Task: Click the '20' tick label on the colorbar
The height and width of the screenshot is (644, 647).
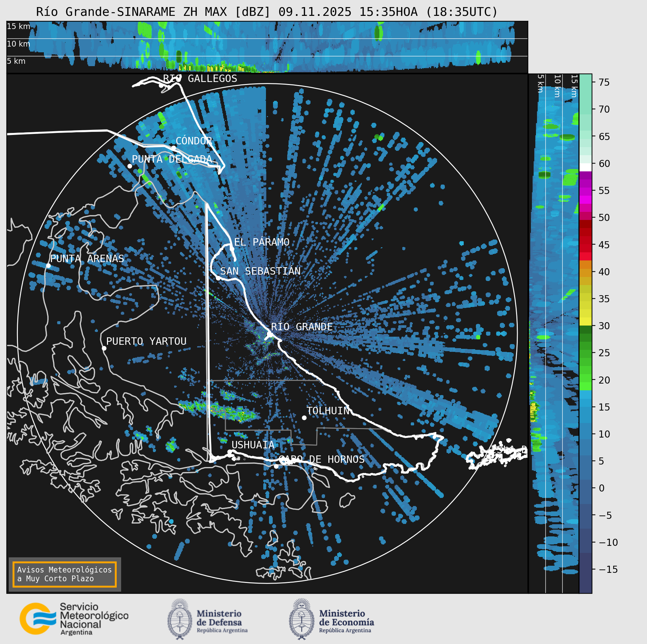Action: point(604,380)
